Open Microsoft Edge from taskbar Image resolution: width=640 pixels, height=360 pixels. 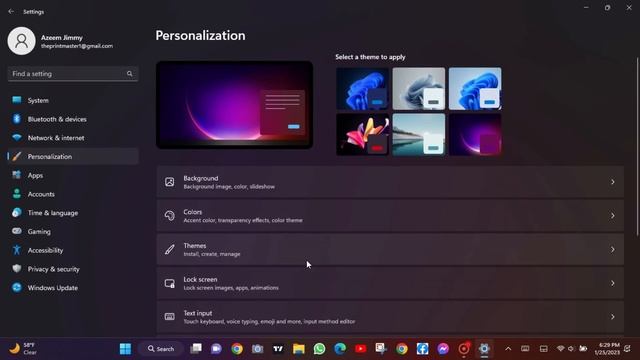(x=340, y=349)
